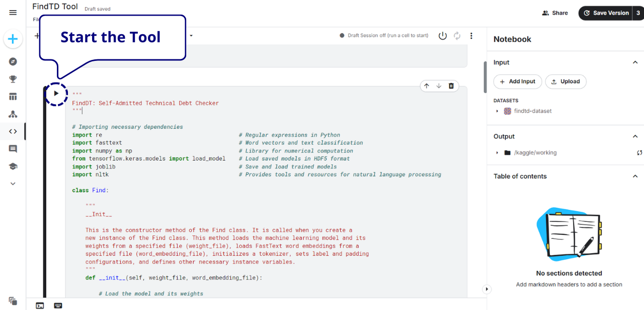The width and height of the screenshot is (644, 310).
Task: Open Competitions via the trophy icon
Action: [x=13, y=79]
